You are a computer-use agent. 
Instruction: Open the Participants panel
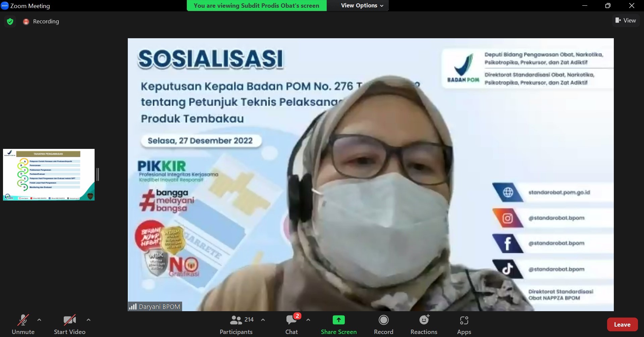[236, 324]
